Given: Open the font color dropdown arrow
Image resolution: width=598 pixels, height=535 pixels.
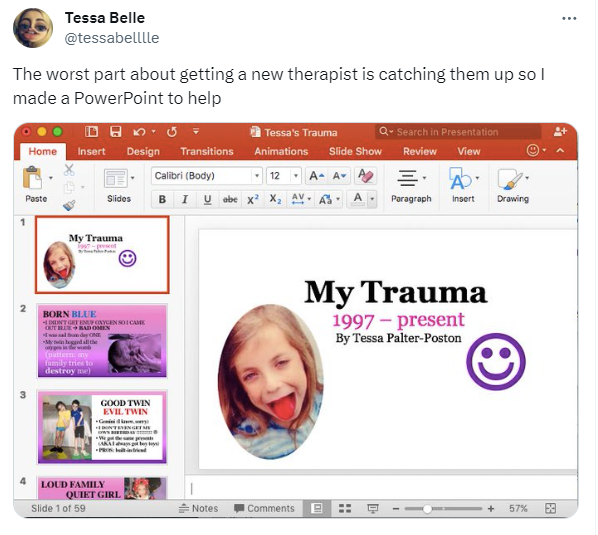Looking at the screenshot, I should coord(372,199).
